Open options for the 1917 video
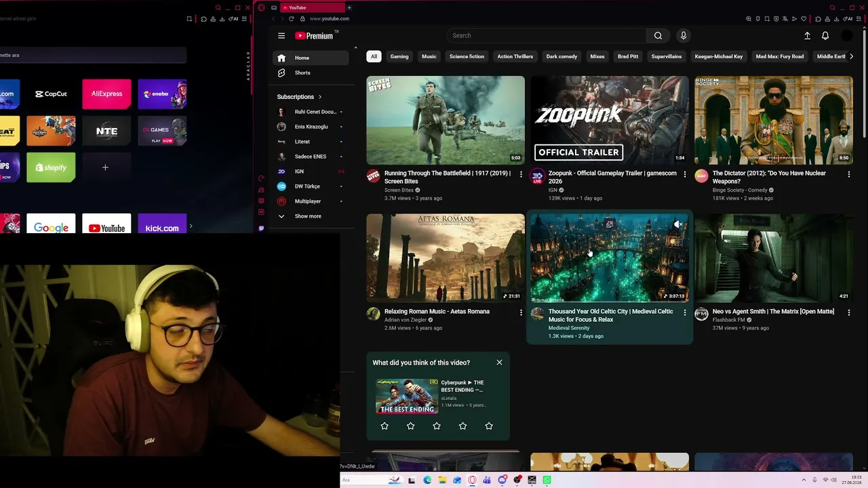The image size is (868, 488). [x=521, y=174]
